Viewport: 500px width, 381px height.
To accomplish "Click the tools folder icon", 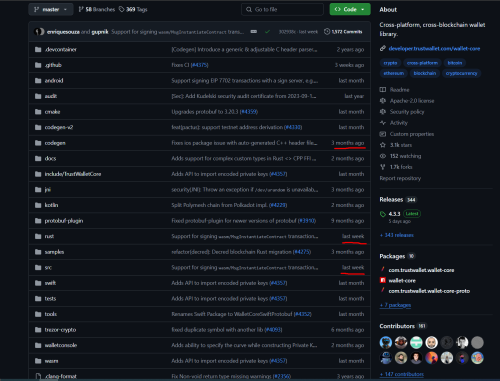I will [x=38, y=314].
